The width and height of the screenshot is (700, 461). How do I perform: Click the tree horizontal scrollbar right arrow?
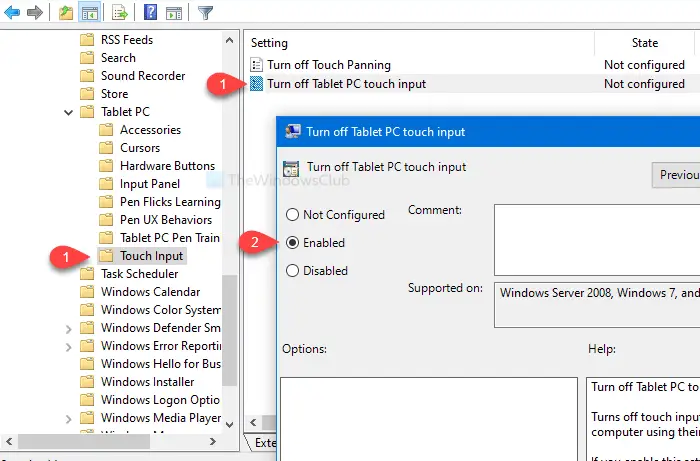click(x=213, y=441)
